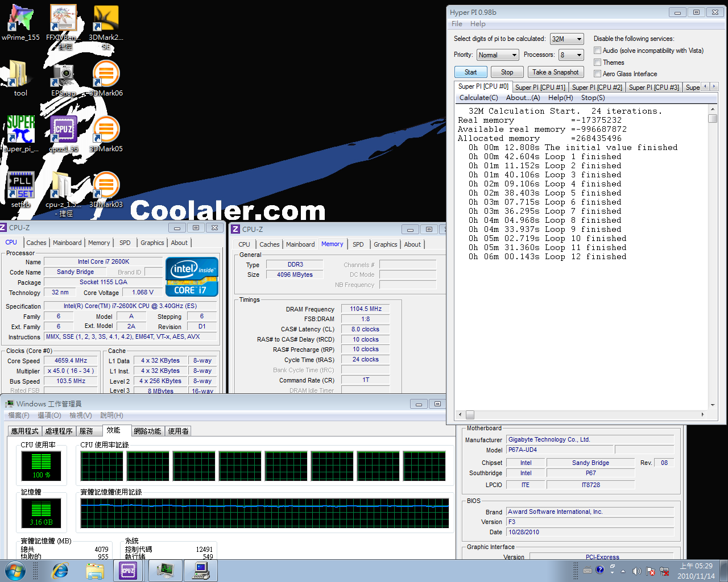Screen dimensions: 728x582
Task: Launch the EPSnap camera shortcut
Action: [63, 78]
